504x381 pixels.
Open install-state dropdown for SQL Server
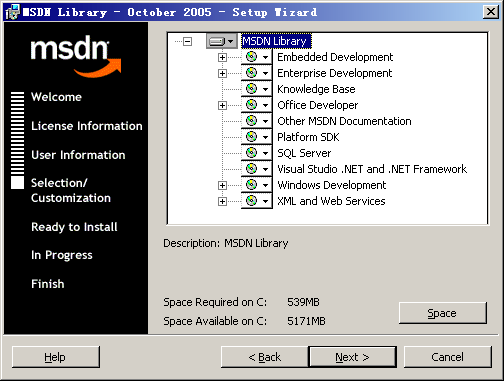(256, 153)
